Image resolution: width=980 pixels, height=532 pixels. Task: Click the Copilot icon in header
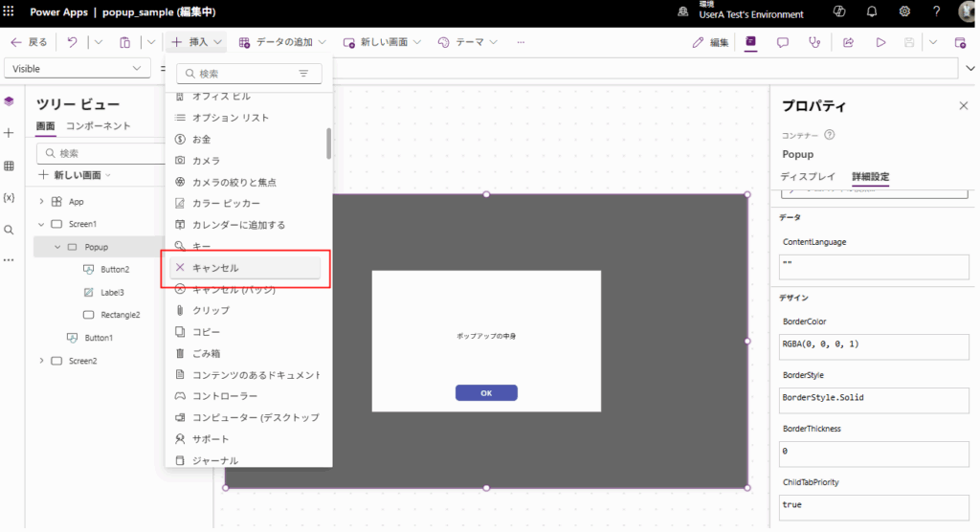pyautogui.click(x=839, y=11)
